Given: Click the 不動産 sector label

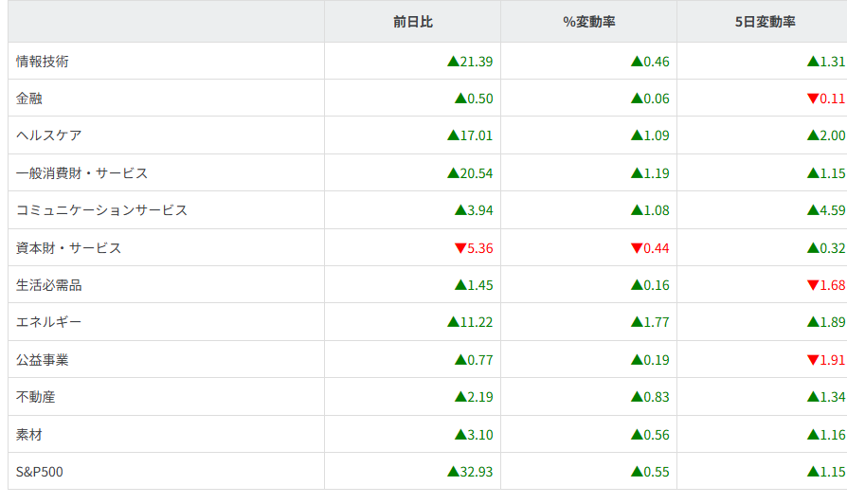Looking at the screenshot, I should point(36,397).
